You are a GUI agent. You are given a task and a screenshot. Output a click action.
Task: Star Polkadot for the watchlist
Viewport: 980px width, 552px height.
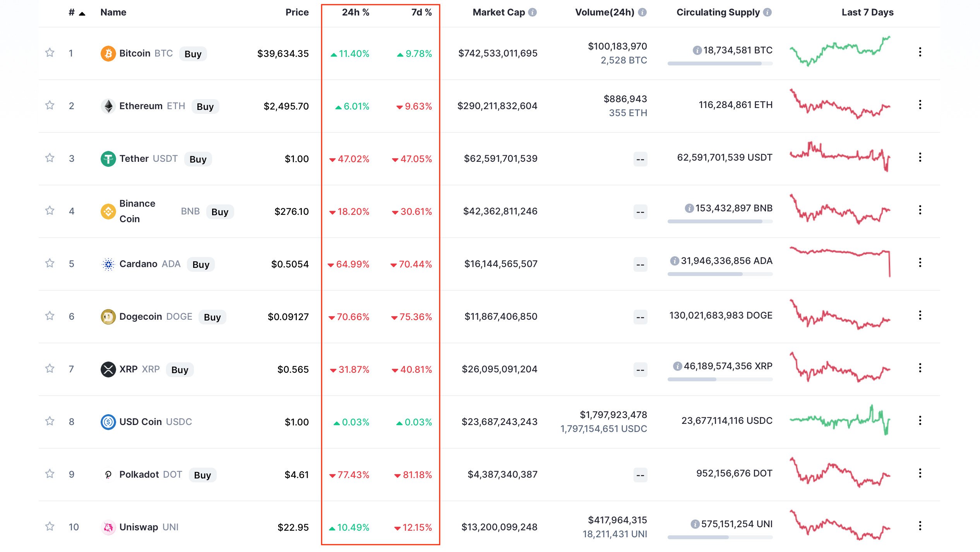50,473
